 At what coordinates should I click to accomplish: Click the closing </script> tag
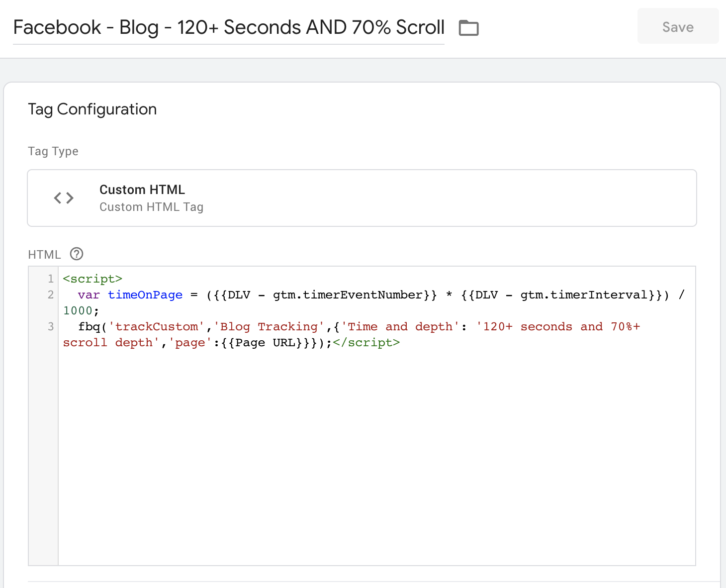pos(366,343)
